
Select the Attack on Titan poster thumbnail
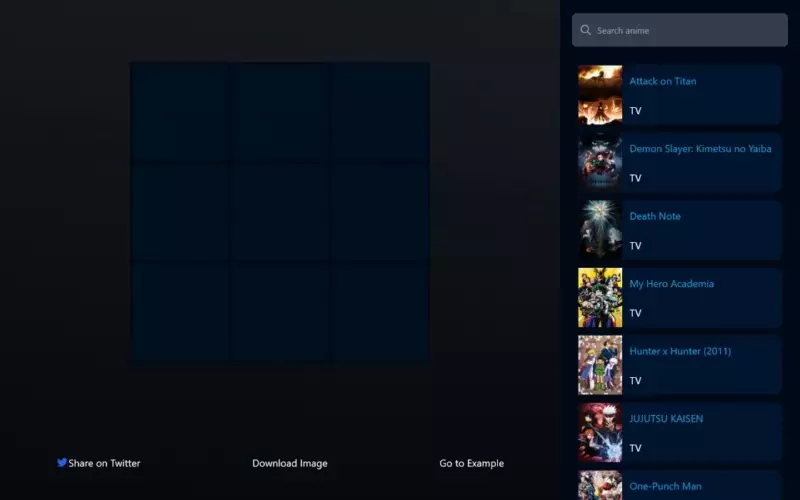pyautogui.click(x=600, y=95)
